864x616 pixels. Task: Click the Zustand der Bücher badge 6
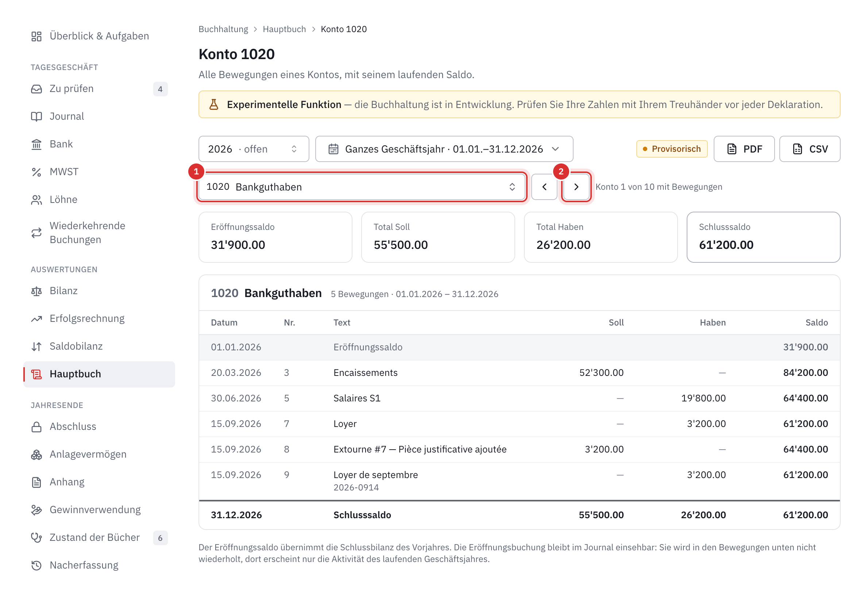(x=161, y=538)
